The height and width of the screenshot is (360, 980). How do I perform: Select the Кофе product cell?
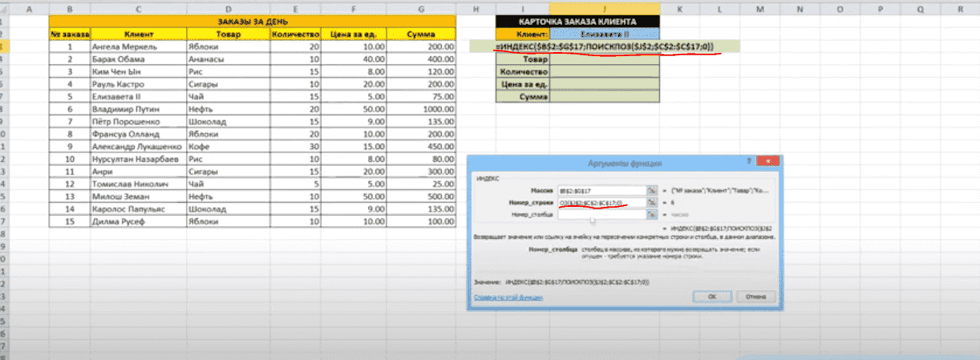228,148
